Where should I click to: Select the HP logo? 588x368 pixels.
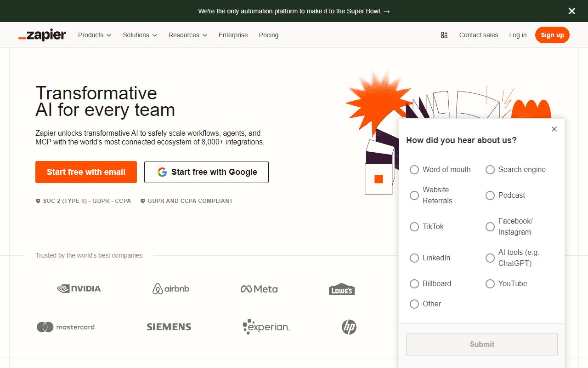[349, 327]
